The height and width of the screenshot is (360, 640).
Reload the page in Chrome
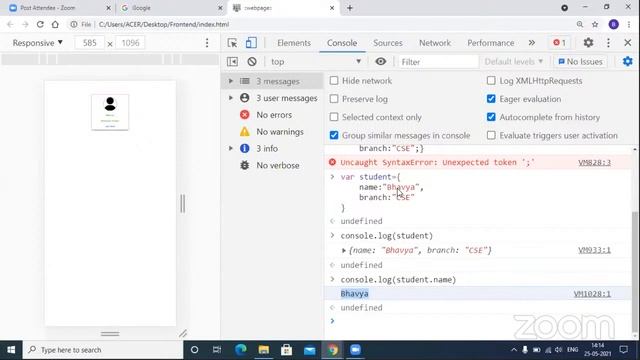coord(40,24)
